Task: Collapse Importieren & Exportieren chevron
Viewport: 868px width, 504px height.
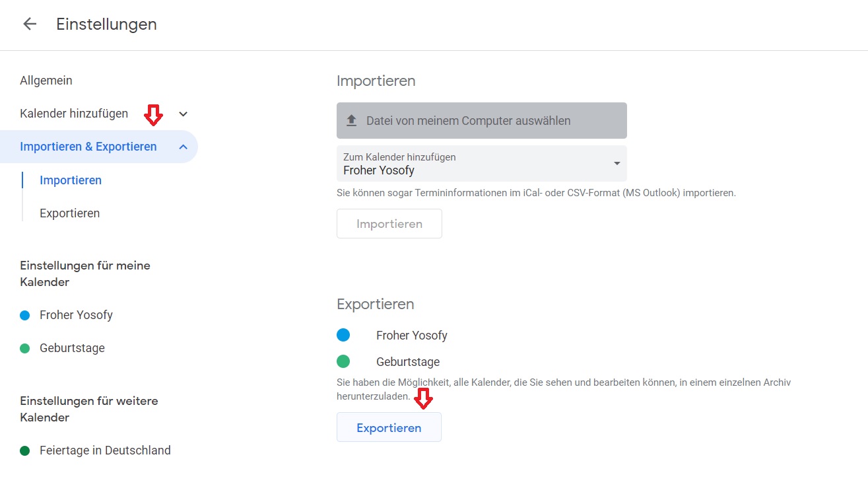Action: [x=184, y=147]
